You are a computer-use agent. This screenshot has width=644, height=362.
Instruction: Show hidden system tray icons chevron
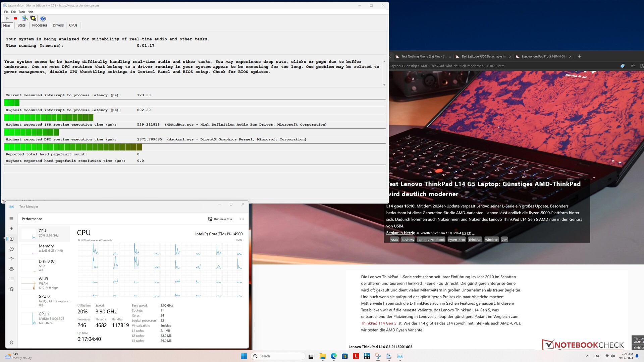coord(587,356)
